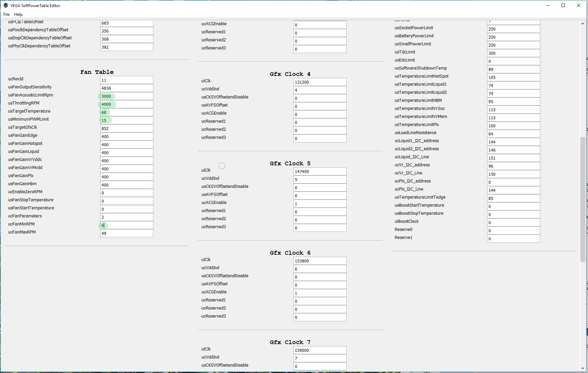Click Gfx Clock 6 ulClk field 153800
This screenshot has height=373, width=588.
pos(320,261)
